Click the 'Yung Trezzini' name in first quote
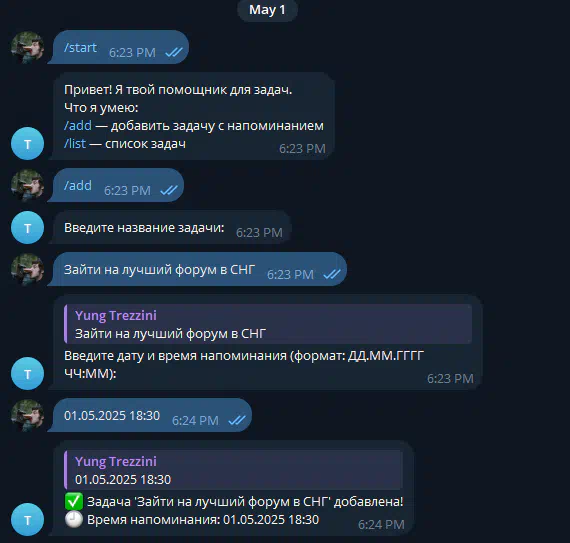570x543 pixels. click(116, 315)
